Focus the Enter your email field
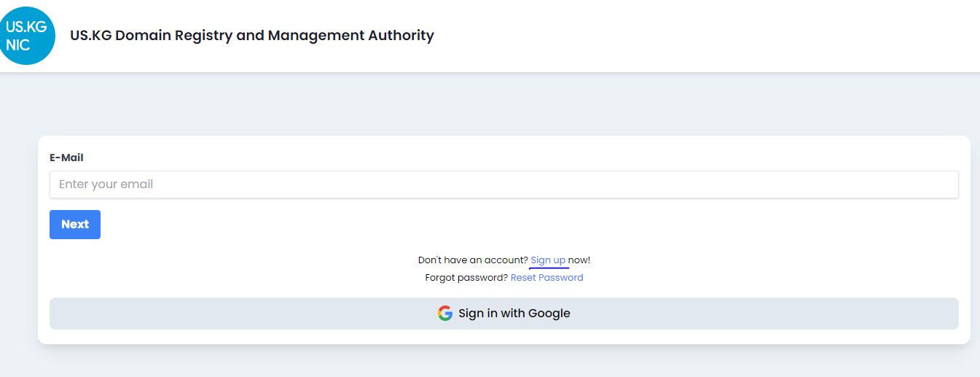This screenshot has height=377, width=980. pos(503,184)
